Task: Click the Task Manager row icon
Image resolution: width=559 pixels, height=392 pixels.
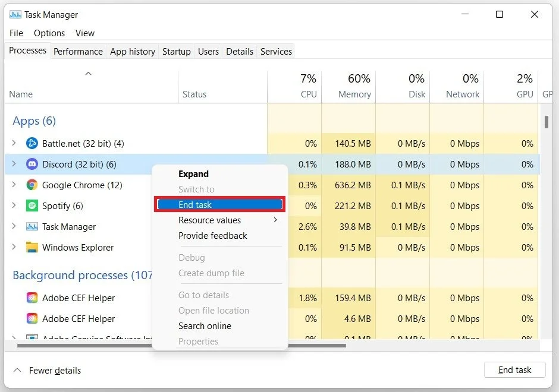Action: coord(32,226)
